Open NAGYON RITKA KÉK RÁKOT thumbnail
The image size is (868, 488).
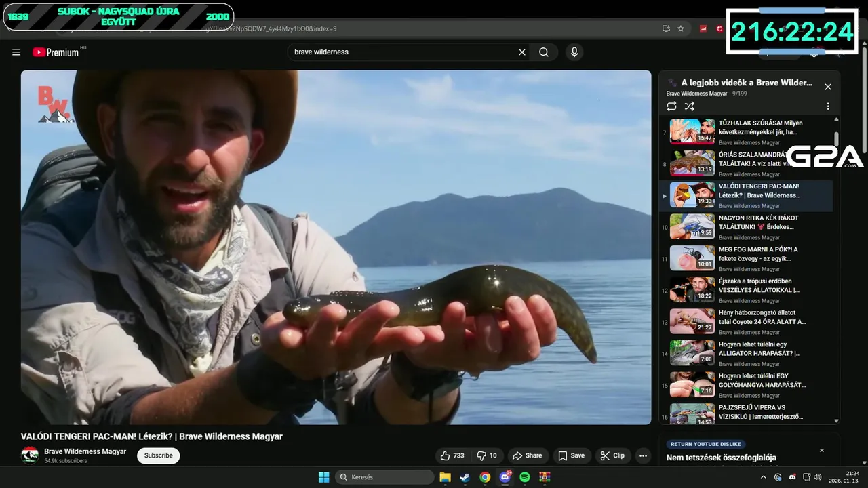[692, 226]
